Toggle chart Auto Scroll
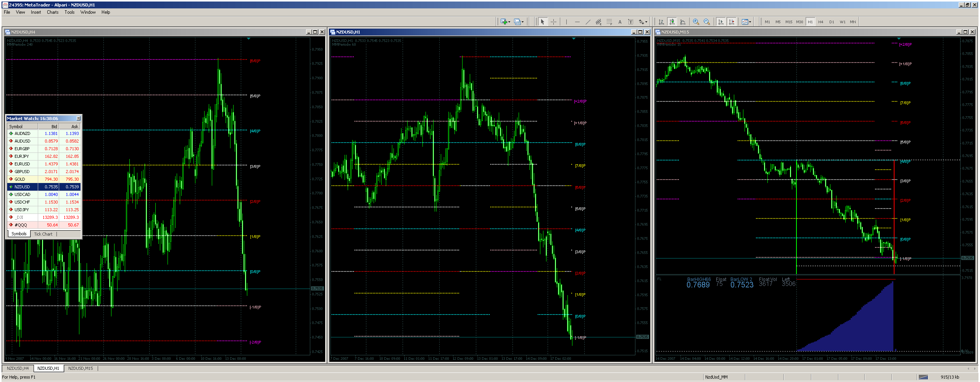This screenshot has height=382, width=980. click(x=720, y=22)
